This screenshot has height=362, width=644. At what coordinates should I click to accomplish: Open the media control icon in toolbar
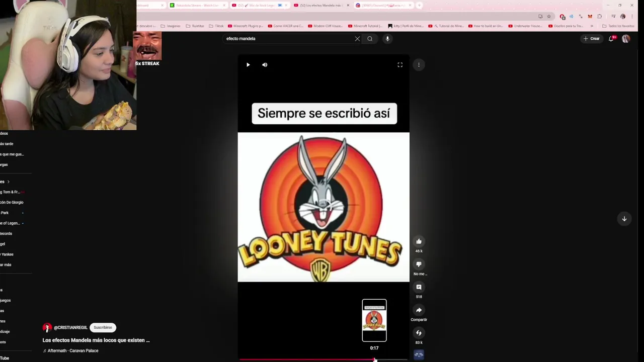click(613, 16)
